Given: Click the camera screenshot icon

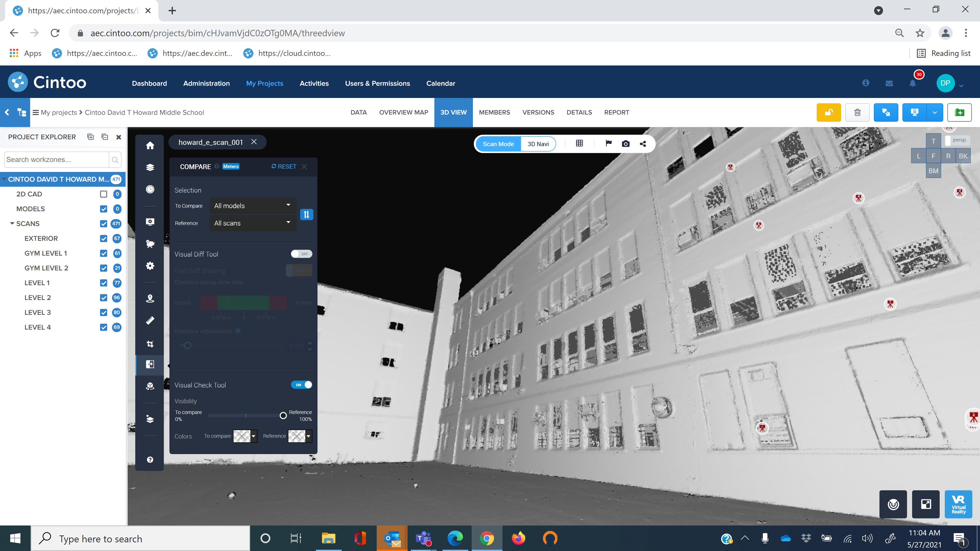Looking at the screenshot, I should [x=626, y=144].
